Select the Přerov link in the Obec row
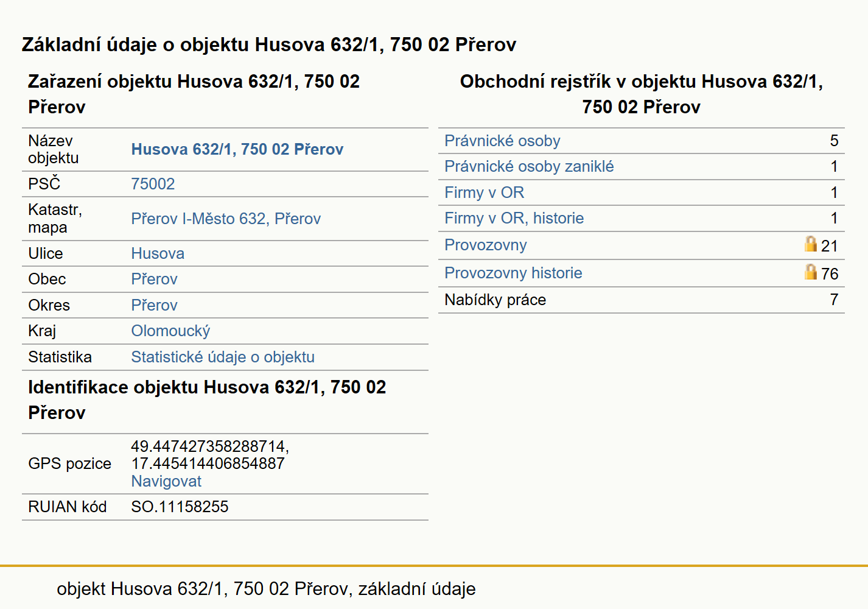868x609 pixels. point(155,279)
